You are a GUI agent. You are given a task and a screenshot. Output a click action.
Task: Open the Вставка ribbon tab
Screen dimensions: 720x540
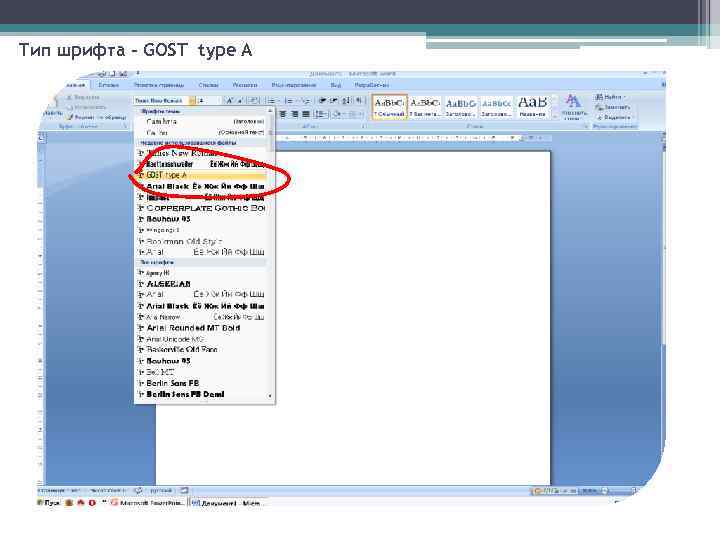pos(109,85)
